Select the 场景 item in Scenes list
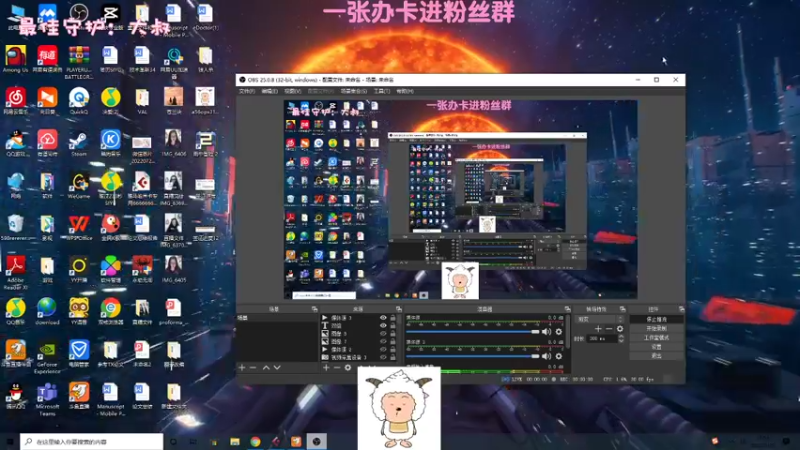This screenshot has height=450, width=800. 277,318
